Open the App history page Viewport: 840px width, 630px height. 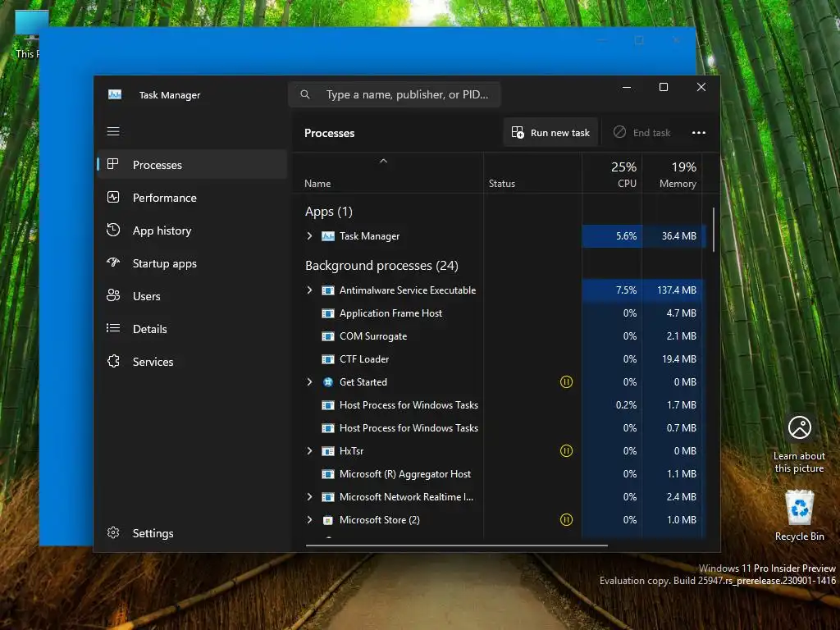192,231
